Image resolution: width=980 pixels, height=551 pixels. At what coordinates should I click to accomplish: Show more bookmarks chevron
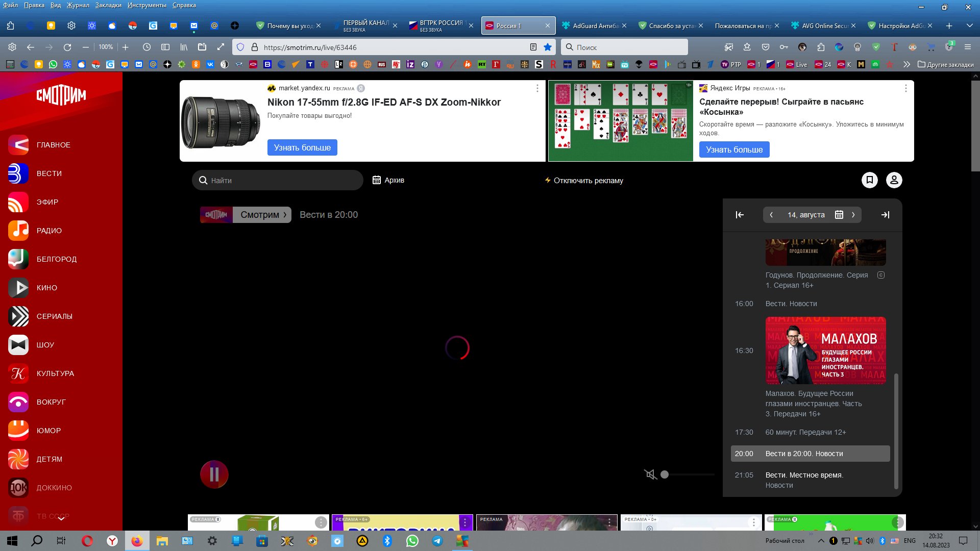tap(906, 64)
